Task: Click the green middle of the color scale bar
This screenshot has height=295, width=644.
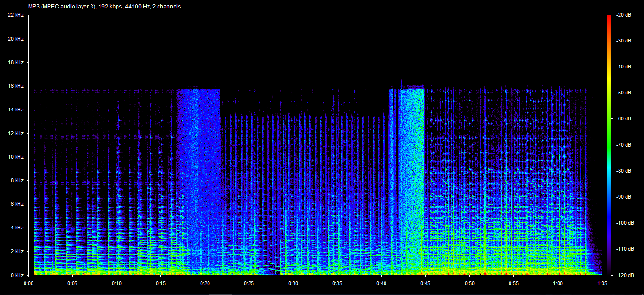Action: click(609, 142)
